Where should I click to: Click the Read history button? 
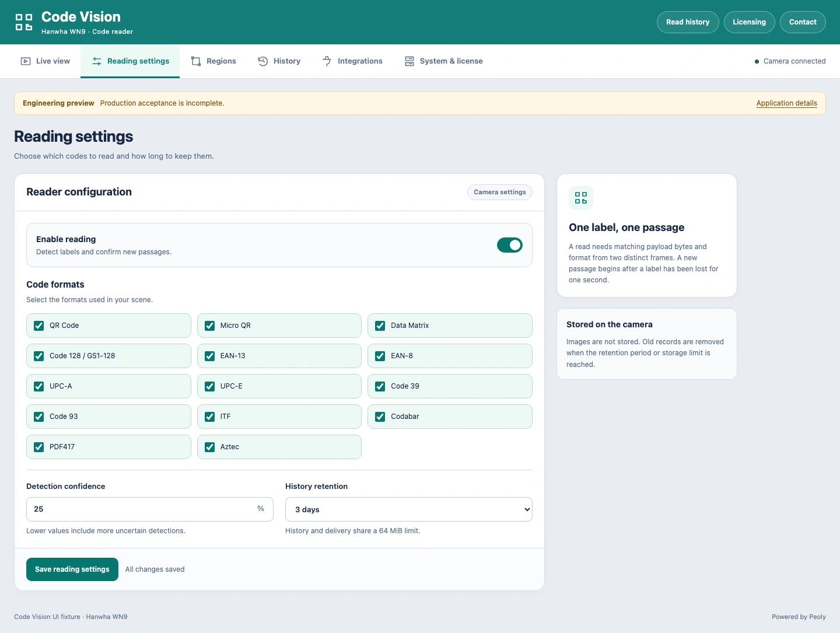click(688, 22)
